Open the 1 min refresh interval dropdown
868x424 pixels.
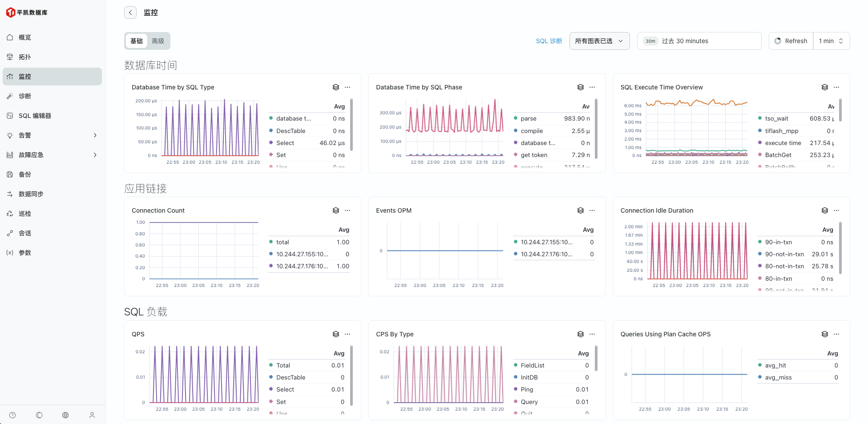pyautogui.click(x=831, y=41)
